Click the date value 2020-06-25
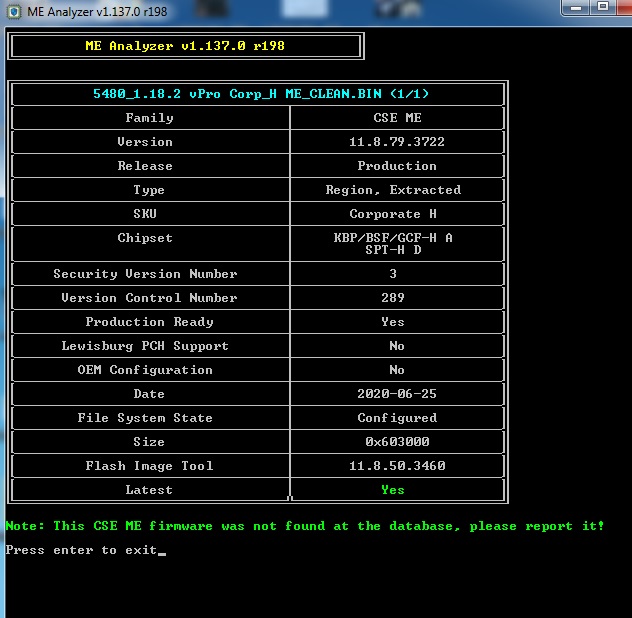Screen dimensions: 632x618 tap(397, 394)
